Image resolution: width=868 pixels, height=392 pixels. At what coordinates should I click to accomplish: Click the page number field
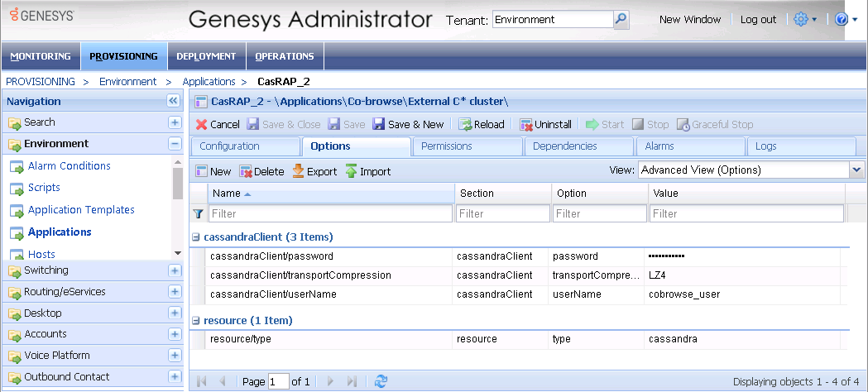click(x=279, y=381)
